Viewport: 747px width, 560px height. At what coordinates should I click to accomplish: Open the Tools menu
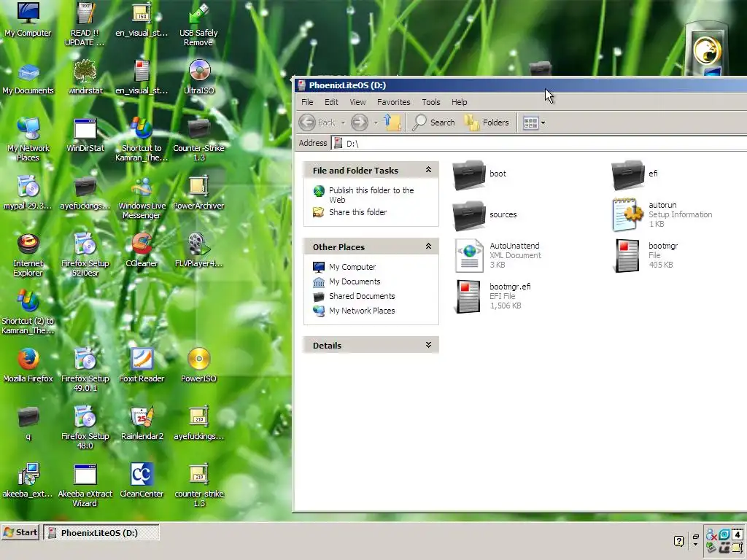coord(430,102)
